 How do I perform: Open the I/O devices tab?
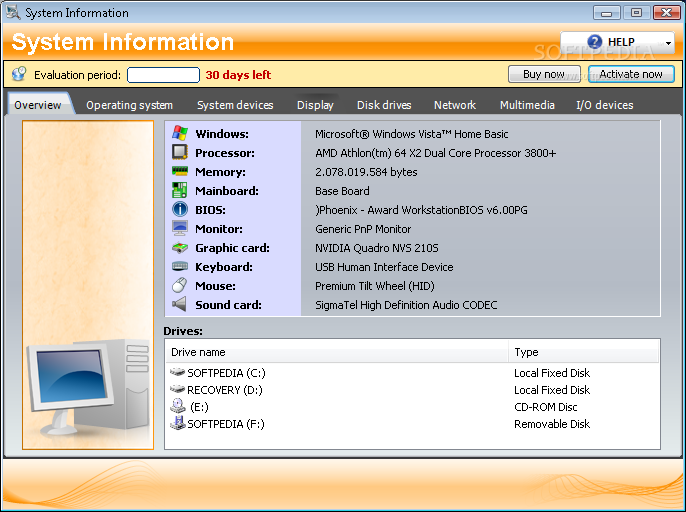(605, 105)
